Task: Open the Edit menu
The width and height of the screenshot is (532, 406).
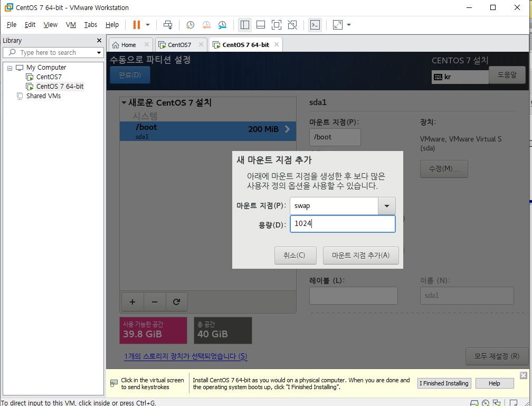Action: (30, 25)
